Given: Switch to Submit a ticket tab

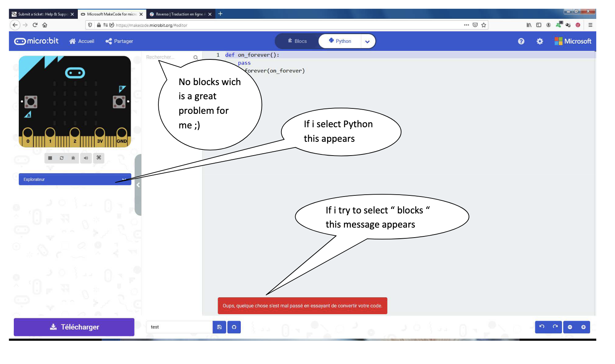Looking at the screenshot, I should [x=43, y=14].
